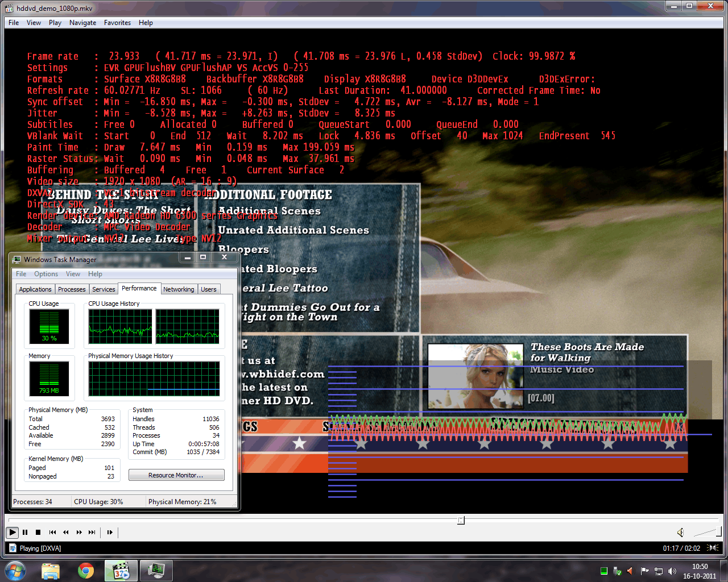Pause the video playback
This screenshot has width=728, height=582.
[x=25, y=533]
